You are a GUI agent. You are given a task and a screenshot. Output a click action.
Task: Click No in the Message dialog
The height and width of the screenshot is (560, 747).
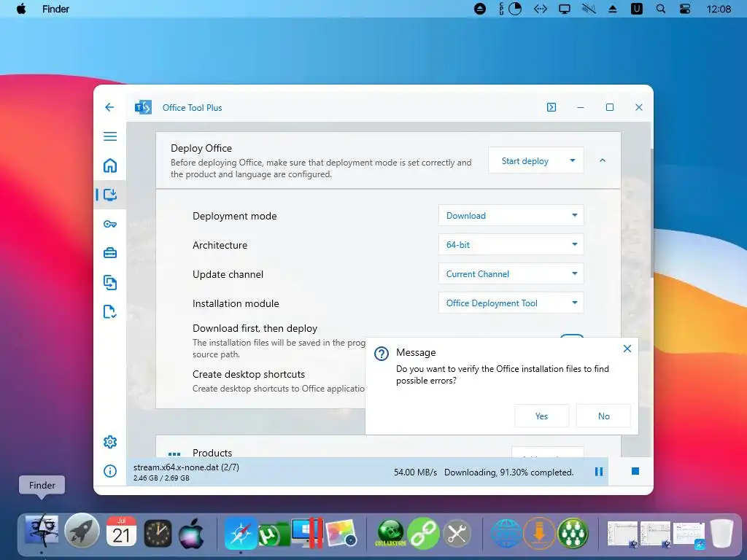tap(603, 416)
